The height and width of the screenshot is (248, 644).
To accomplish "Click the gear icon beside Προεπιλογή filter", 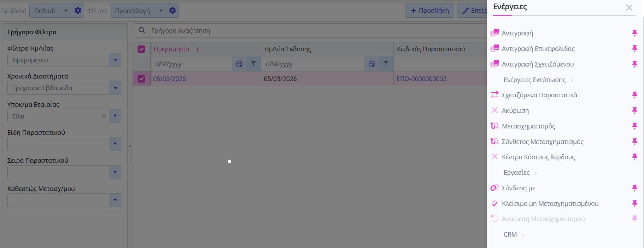I will [x=172, y=11].
